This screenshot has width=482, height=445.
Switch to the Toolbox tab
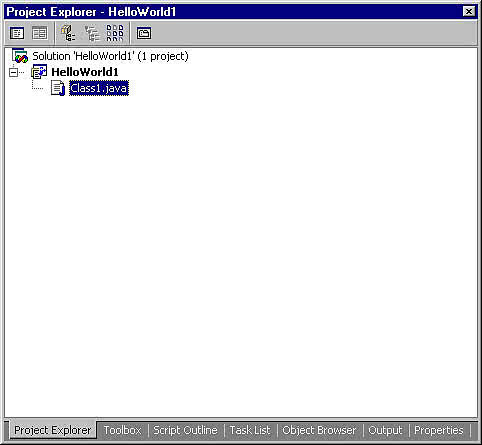tap(122, 430)
